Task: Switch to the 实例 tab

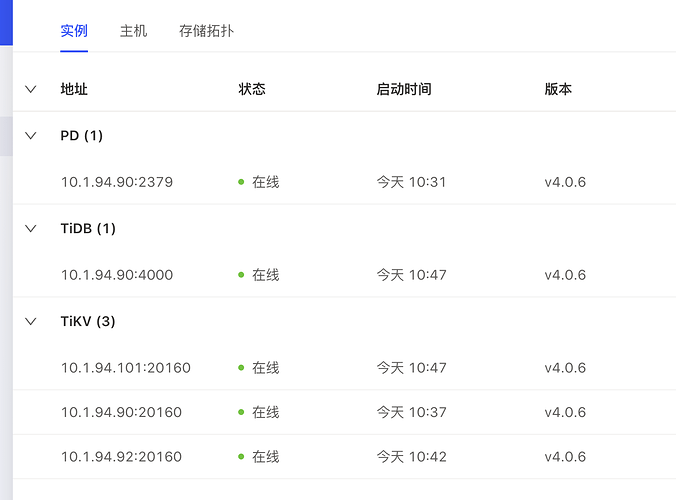Action: [74, 31]
